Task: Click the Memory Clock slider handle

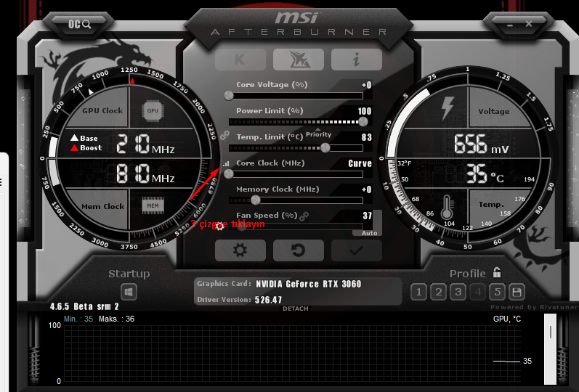Action: point(255,200)
